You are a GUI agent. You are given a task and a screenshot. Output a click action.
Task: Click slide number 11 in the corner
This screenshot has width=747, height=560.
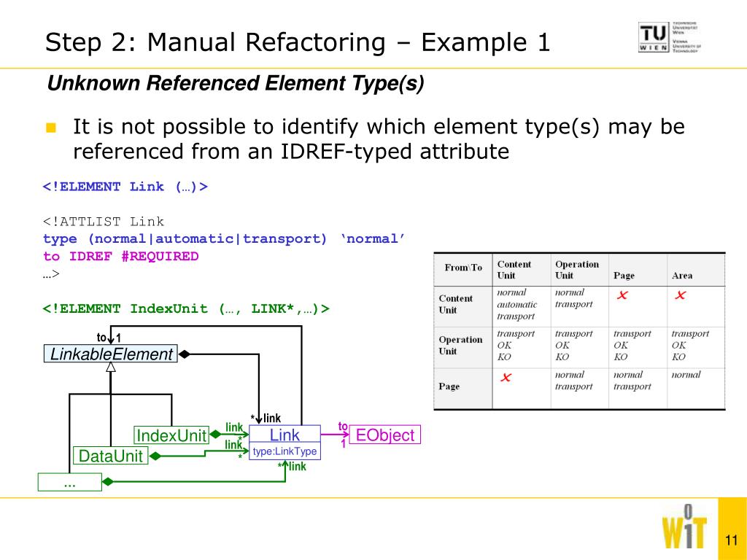[732, 540]
